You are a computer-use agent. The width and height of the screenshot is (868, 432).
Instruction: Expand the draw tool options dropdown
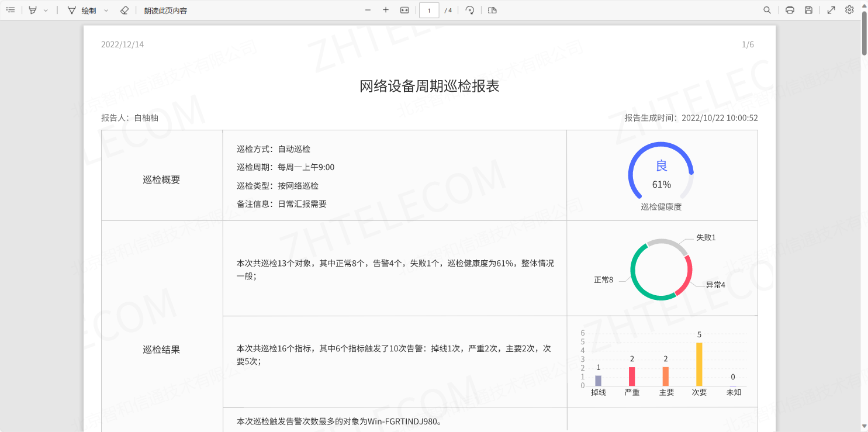[x=106, y=11]
